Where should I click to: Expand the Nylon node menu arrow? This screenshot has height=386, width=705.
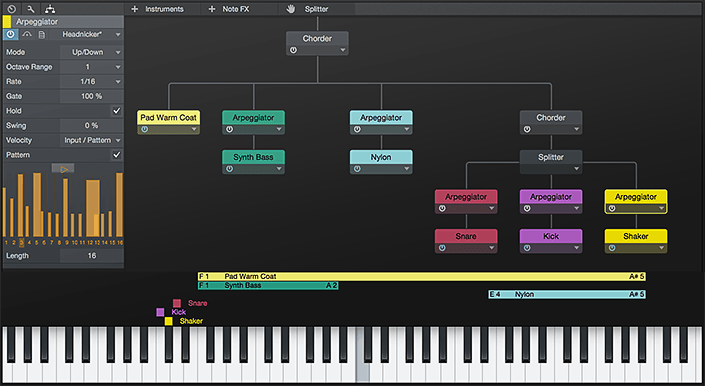click(x=406, y=169)
